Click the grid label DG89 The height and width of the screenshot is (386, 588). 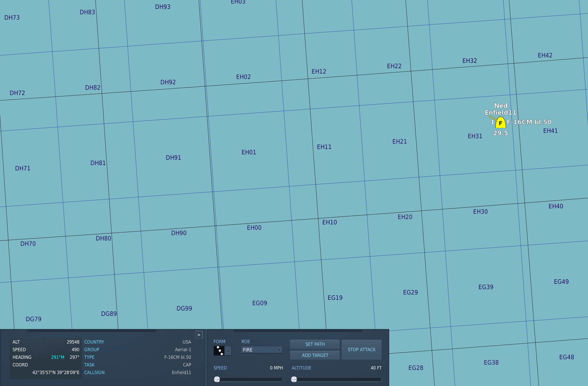109,314
